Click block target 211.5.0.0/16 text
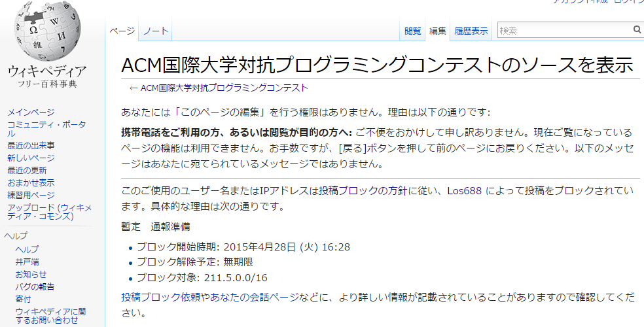Viewport: 644px width, 327px height. point(236,278)
